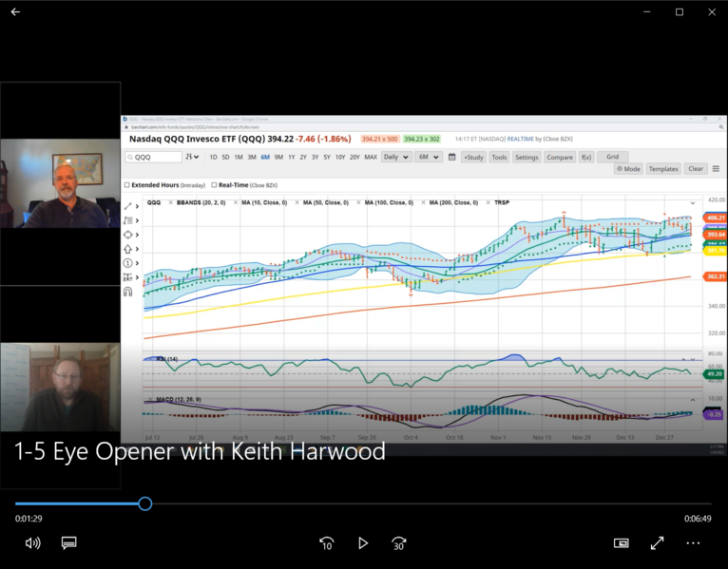Collapse the MACD pane using its caret
This screenshot has height=569, width=728.
(x=693, y=400)
